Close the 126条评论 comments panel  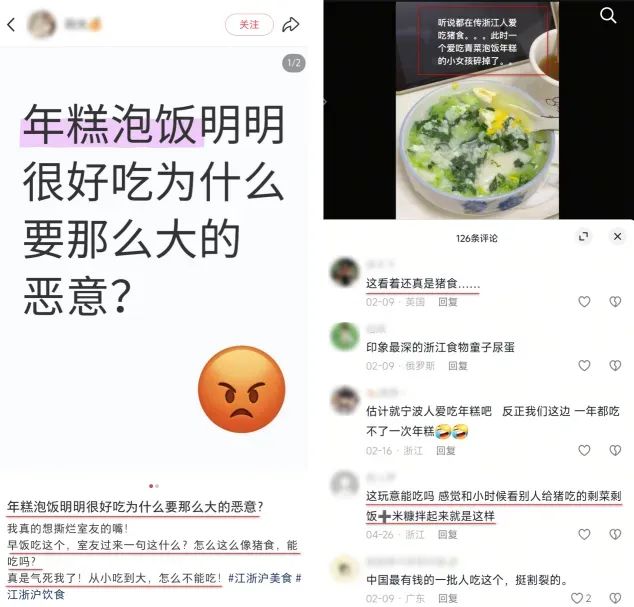point(617,237)
